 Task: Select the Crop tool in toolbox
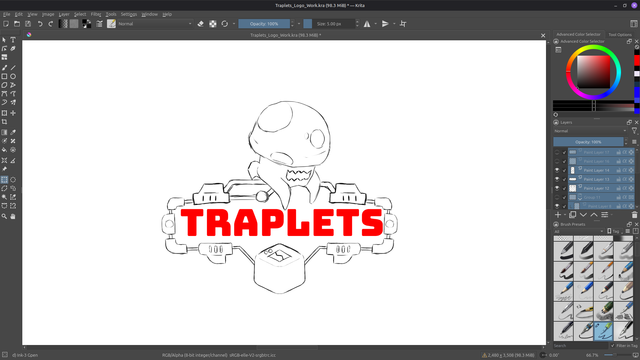coord(4,122)
